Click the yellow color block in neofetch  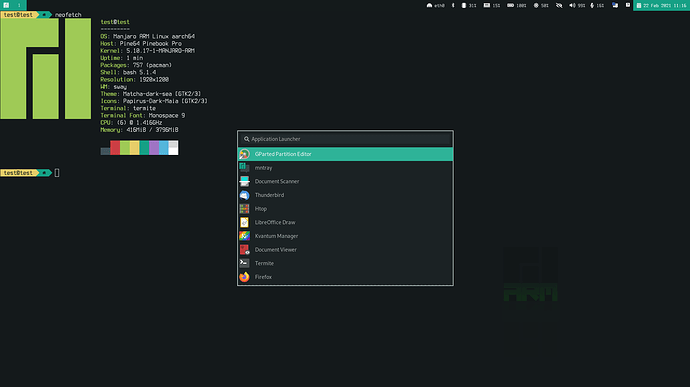134,147
